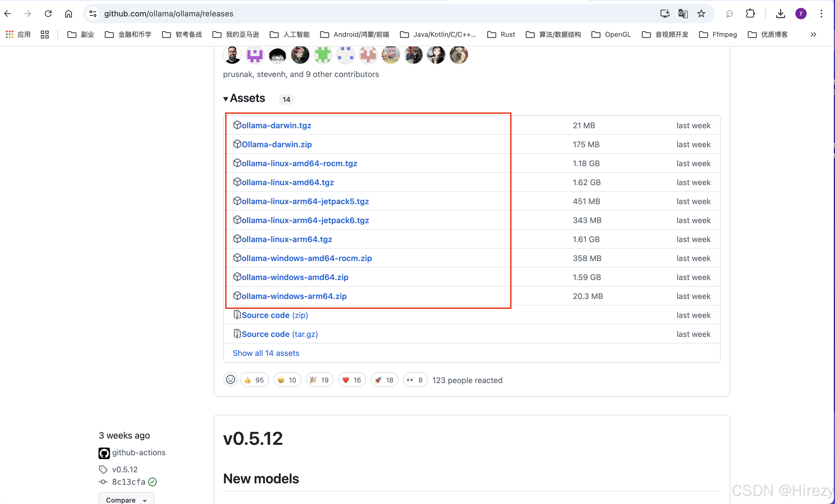Open the green pixel contributor avatar
Viewport: 835px width, 504px height.
tap(323, 55)
